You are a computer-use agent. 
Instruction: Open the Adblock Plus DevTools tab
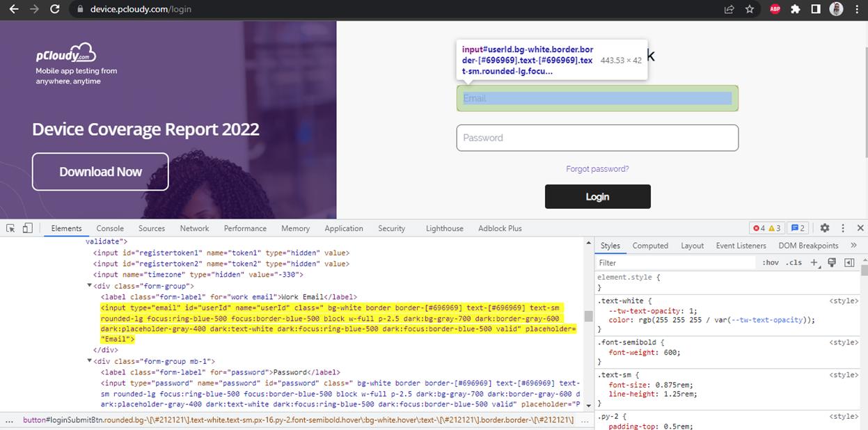tap(500, 228)
